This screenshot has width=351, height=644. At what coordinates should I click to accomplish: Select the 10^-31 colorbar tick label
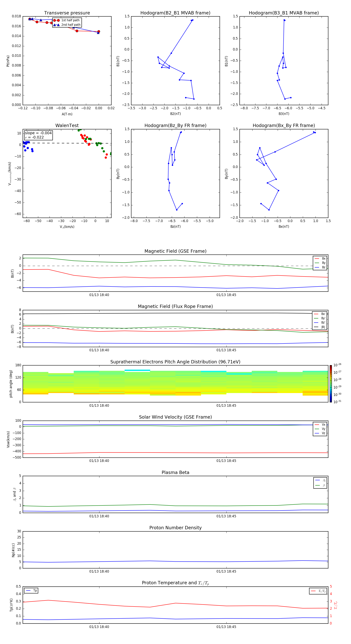(337, 402)
